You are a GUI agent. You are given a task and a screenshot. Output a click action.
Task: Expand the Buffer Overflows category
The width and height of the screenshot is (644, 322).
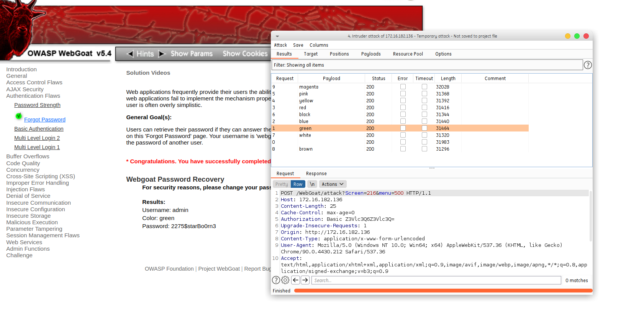pyautogui.click(x=28, y=156)
